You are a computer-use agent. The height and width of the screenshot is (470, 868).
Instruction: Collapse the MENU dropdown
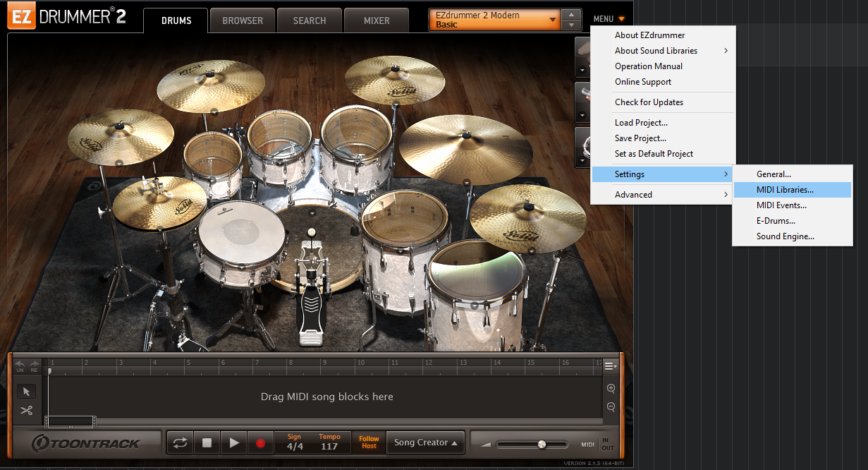[609, 19]
